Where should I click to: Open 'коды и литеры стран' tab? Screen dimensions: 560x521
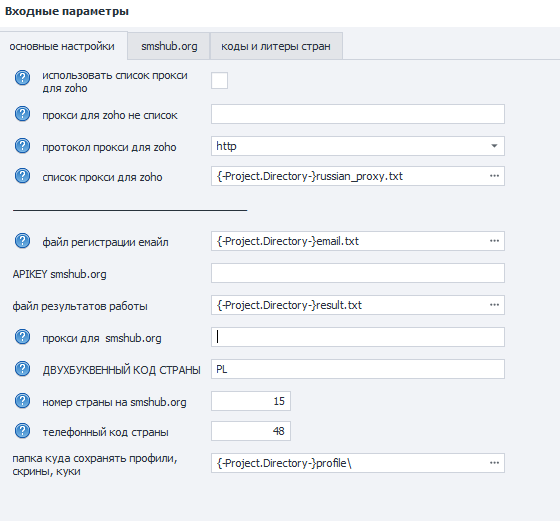(276, 46)
